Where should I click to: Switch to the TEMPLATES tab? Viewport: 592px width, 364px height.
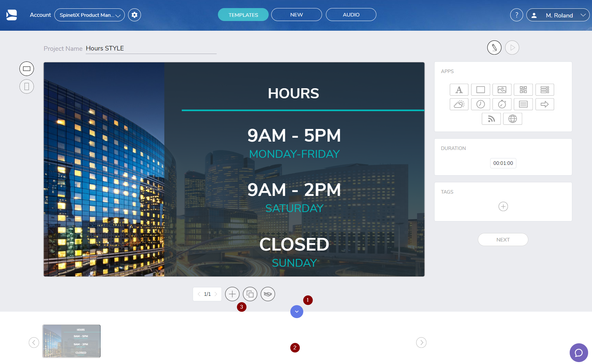243,15
